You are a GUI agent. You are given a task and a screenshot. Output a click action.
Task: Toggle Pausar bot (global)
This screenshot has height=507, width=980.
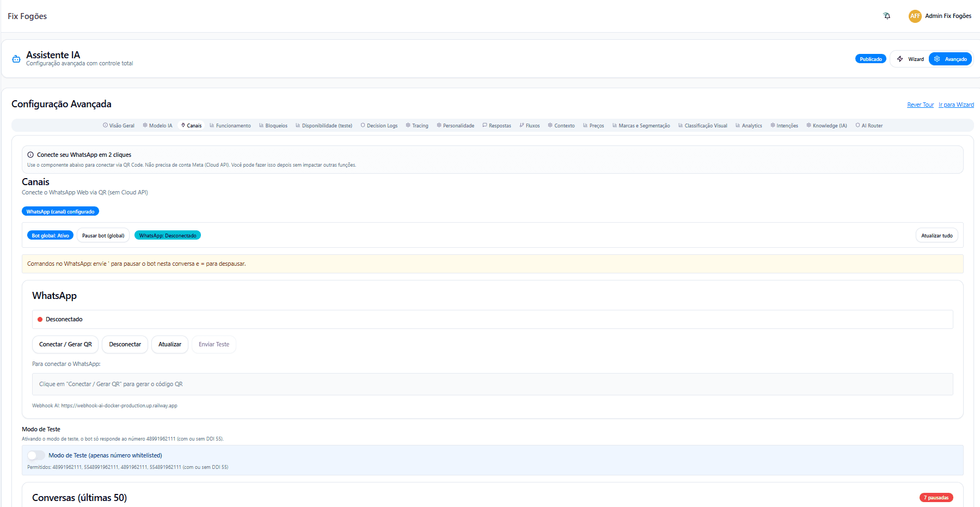click(103, 235)
